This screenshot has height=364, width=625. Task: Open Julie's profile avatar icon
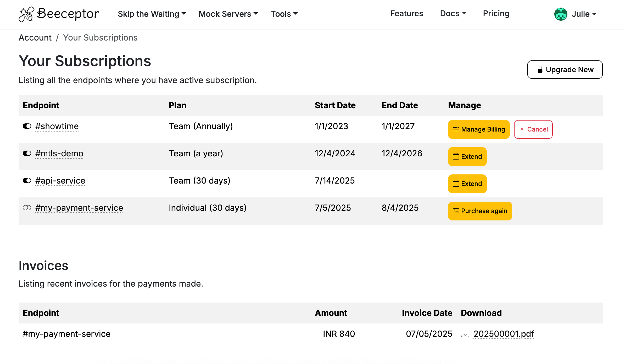(x=561, y=14)
